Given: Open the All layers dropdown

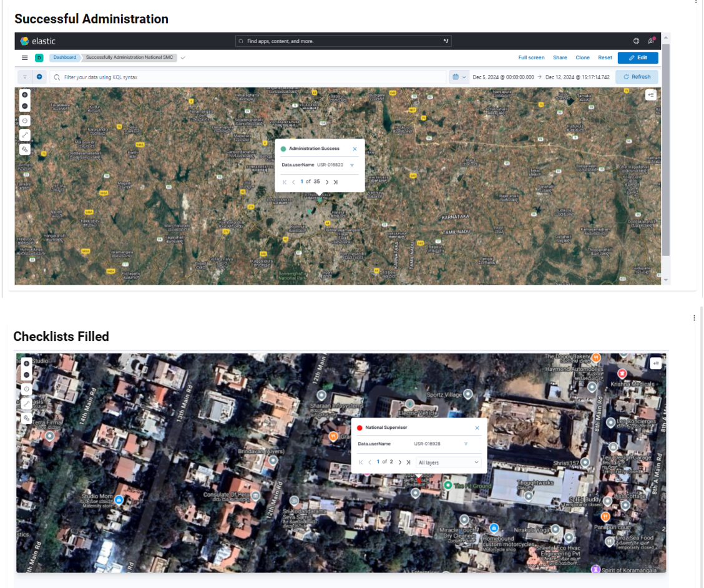Looking at the screenshot, I should pyautogui.click(x=449, y=463).
